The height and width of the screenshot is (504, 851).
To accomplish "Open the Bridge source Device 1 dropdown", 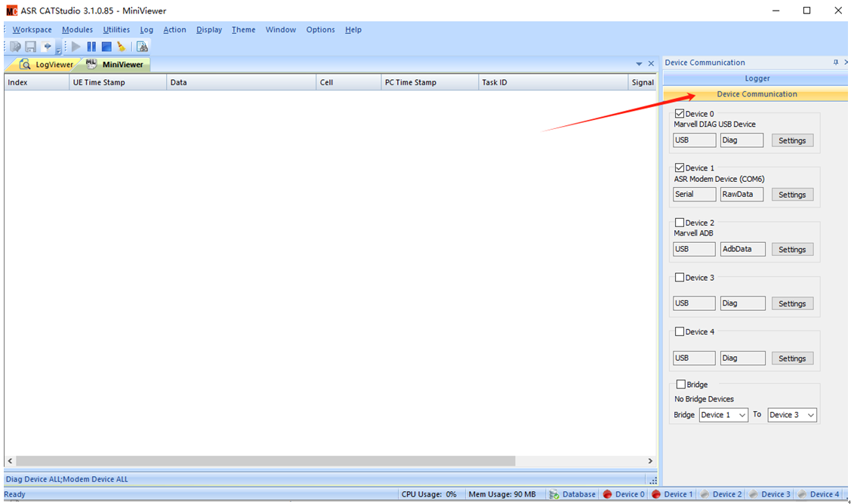I will [723, 415].
